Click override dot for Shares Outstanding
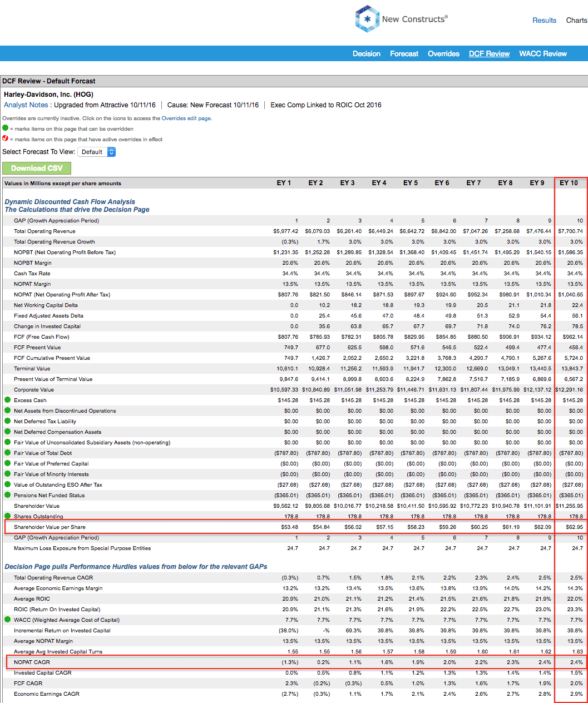This screenshot has height=703, width=588. click(8, 516)
